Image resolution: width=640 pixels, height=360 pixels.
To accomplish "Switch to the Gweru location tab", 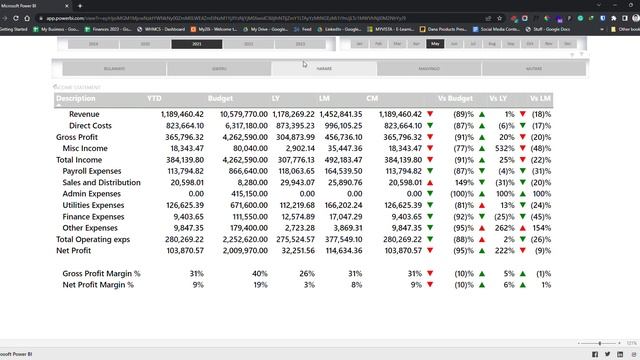I will 219,69.
